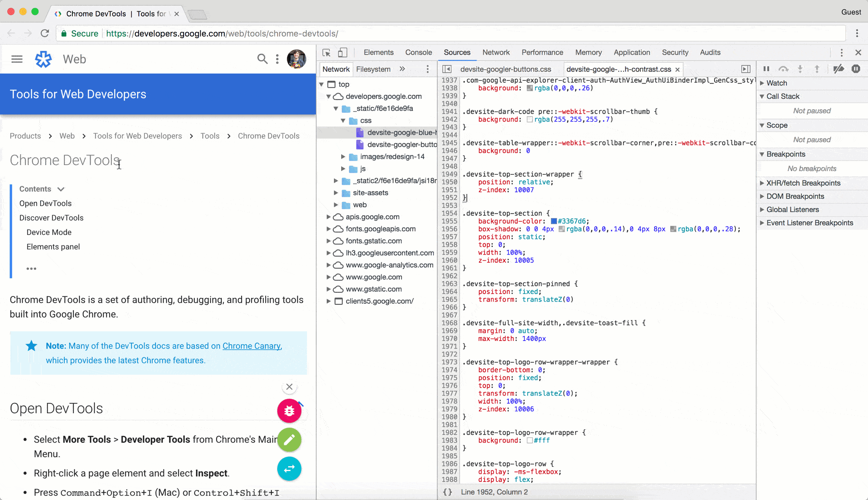Image resolution: width=868 pixels, height=500 pixels.
Task: Click the device mode toggle icon
Action: 343,53
